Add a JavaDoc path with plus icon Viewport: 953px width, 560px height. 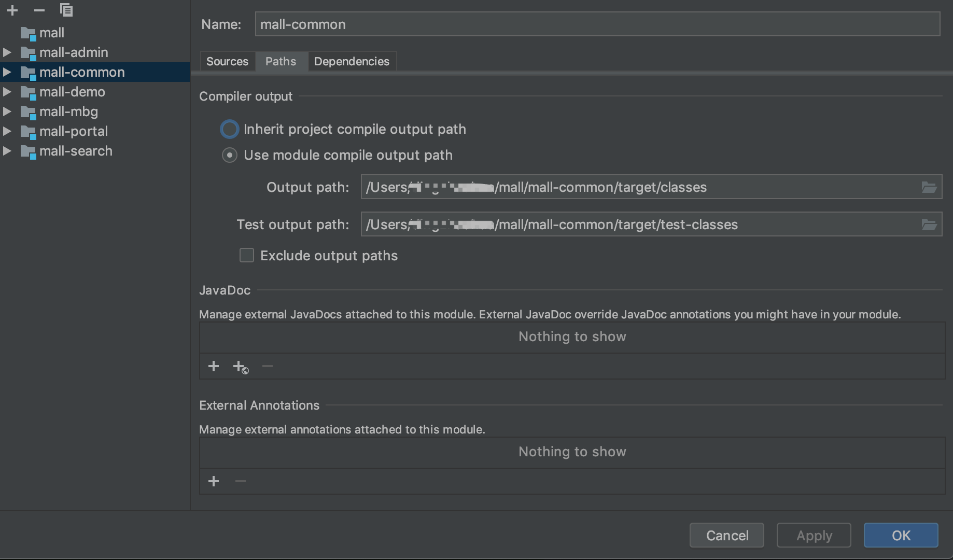click(213, 367)
